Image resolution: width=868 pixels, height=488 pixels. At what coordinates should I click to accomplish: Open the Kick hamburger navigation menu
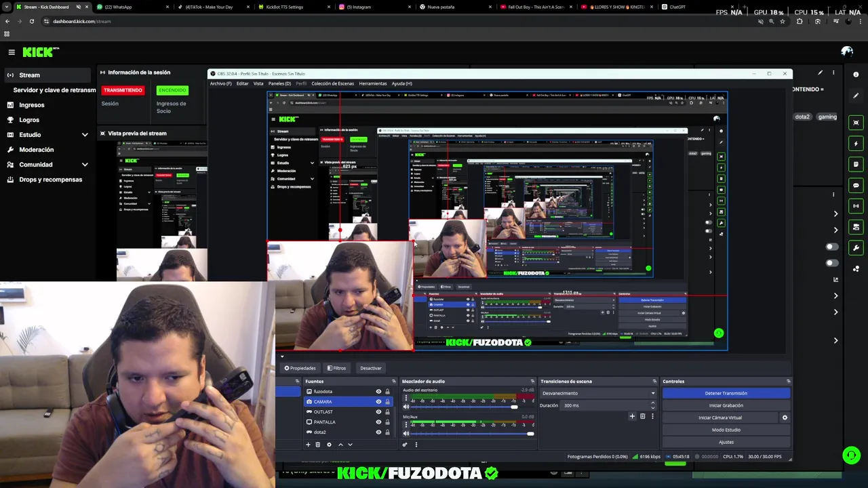(12, 52)
